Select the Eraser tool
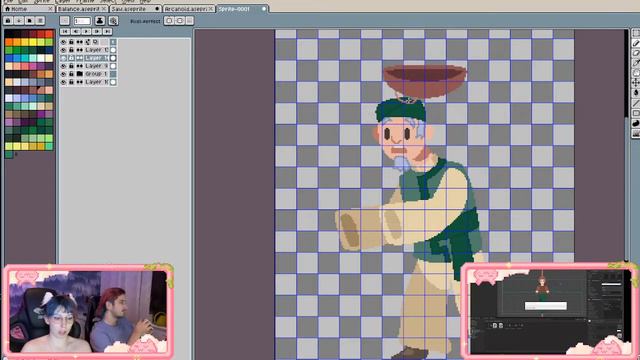The image size is (640, 360). click(x=636, y=53)
